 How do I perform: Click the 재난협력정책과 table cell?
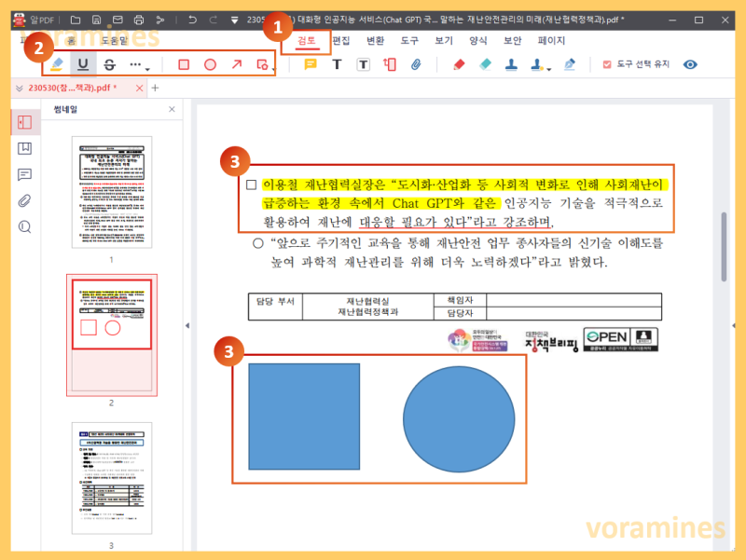point(367,307)
